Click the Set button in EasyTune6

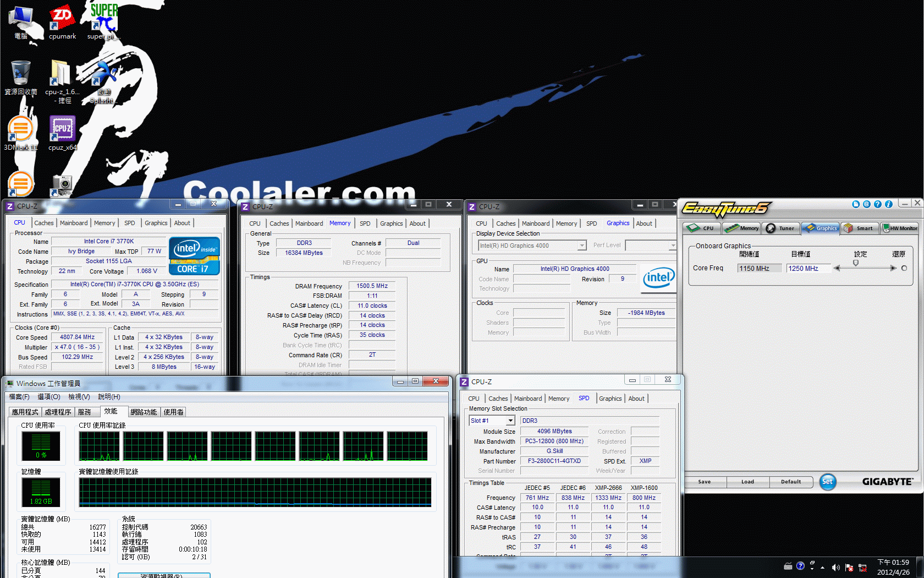[x=827, y=482]
